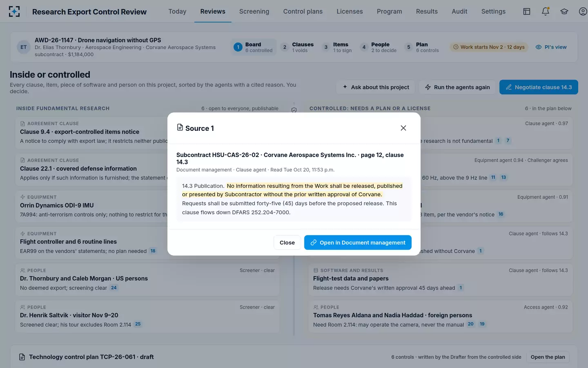Open citation 18 on Flight controller card
The image size is (588, 368).
point(153,251)
